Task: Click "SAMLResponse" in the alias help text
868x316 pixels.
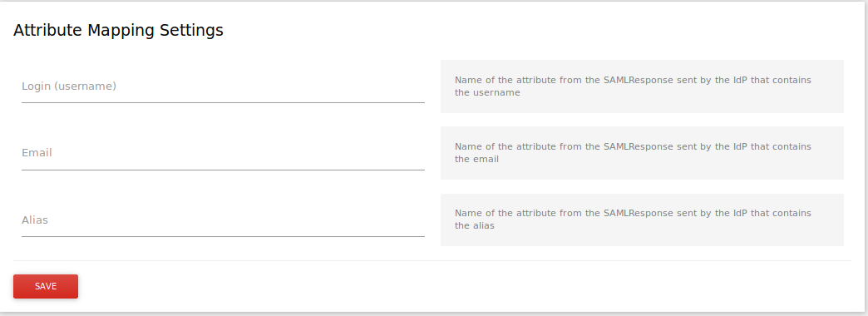Action: pos(639,213)
